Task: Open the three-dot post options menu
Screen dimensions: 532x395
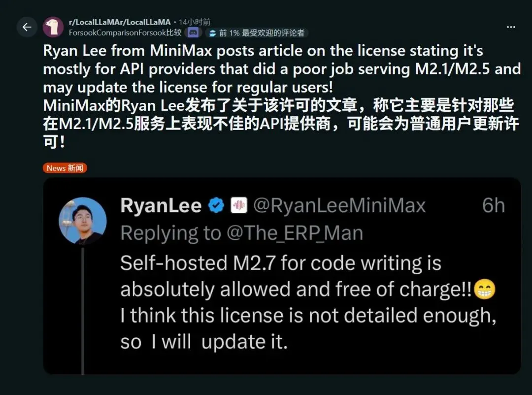Action: click(x=511, y=27)
